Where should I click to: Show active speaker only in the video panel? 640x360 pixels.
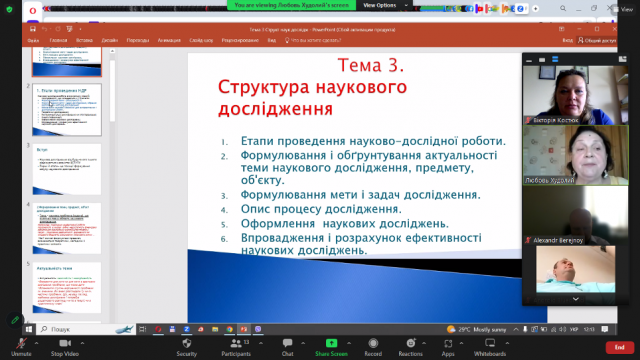pyautogui.click(x=542, y=60)
